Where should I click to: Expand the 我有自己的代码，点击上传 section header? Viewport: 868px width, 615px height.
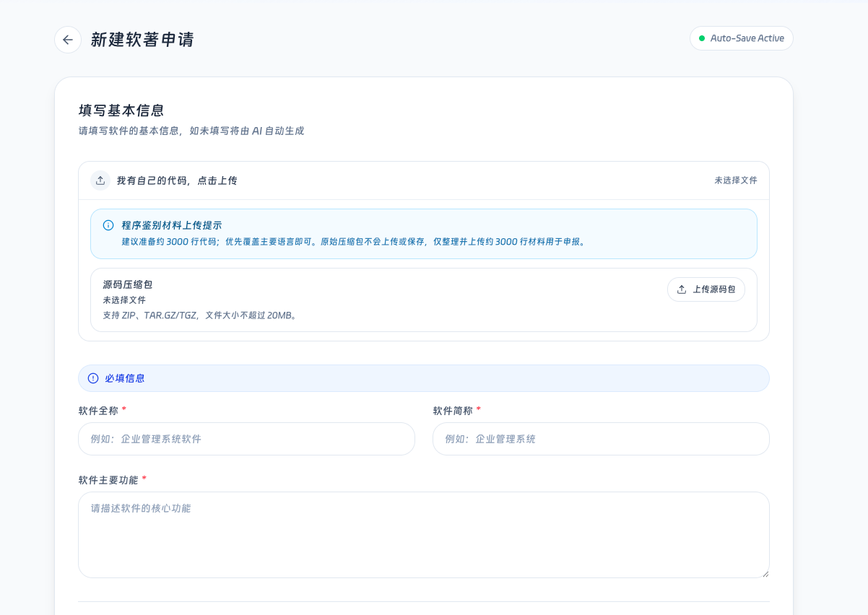click(177, 180)
